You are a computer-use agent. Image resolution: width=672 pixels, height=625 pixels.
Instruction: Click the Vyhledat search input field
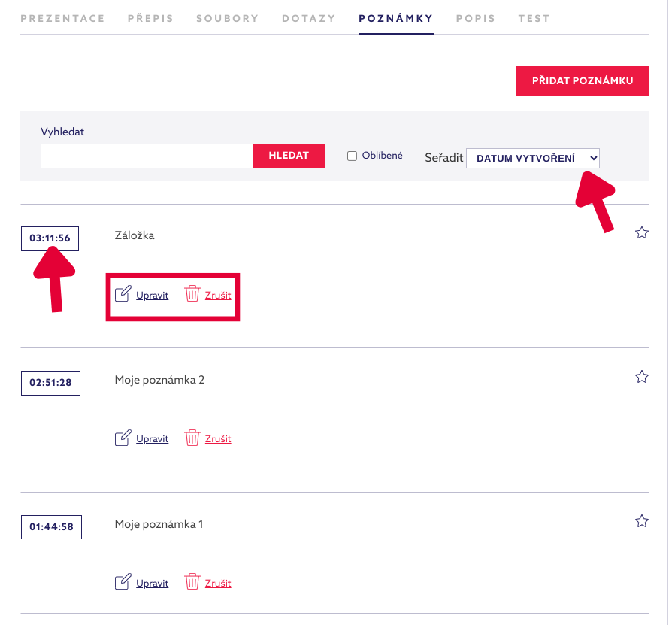point(147,156)
